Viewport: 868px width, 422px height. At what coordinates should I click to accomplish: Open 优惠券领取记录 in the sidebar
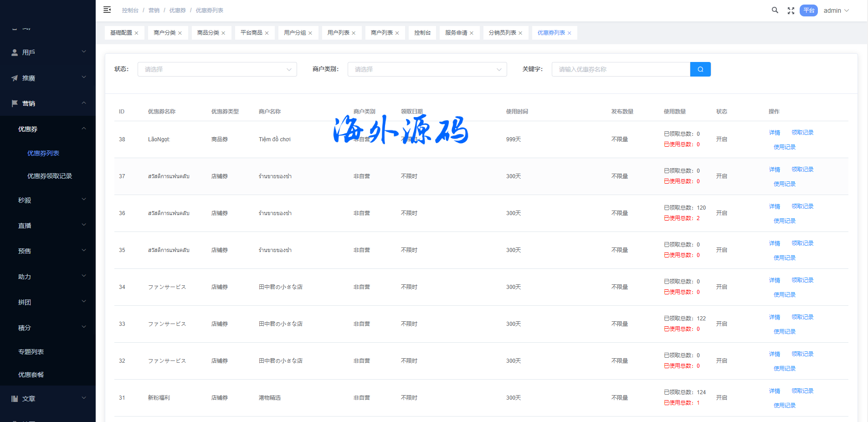[50, 176]
